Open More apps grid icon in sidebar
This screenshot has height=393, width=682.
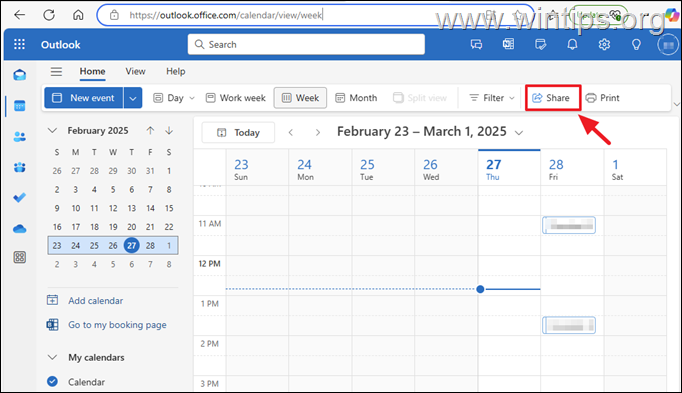20,257
